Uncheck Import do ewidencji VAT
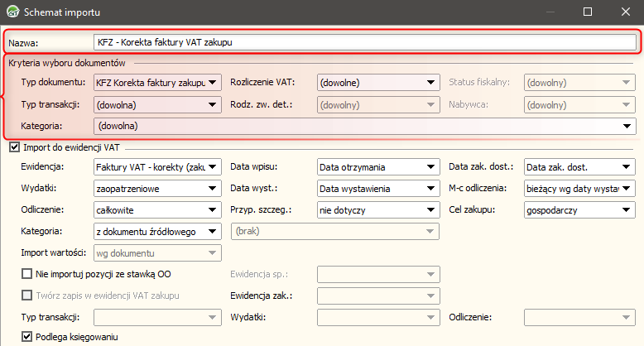Image resolution: width=644 pixels, height=346 pixels. pos(13,147)
